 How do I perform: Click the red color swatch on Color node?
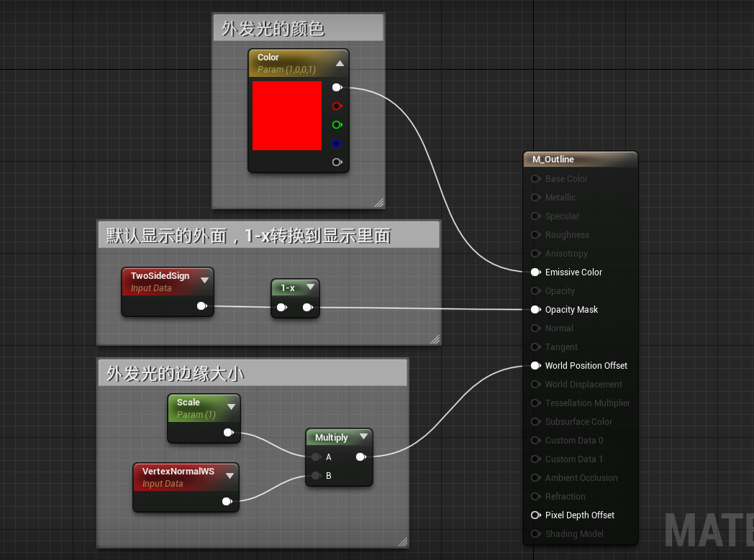[287, 115]
